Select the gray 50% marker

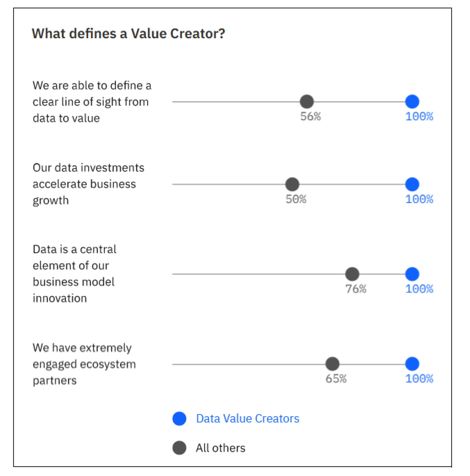[x=292, y=184]
